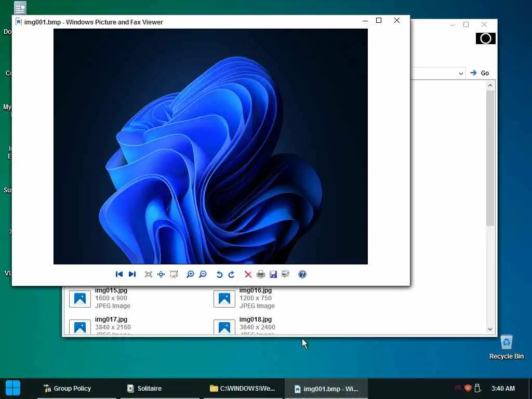Click scroll down arrow in Explorer window
The height and width of the screenshot is (399, 532).
click(x=490, y=329)
